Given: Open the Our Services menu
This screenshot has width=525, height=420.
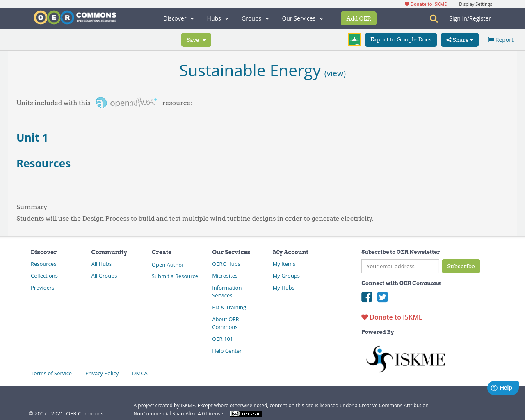Looking at the screenshot, I should pyautogui.click(x=299, y=18).
